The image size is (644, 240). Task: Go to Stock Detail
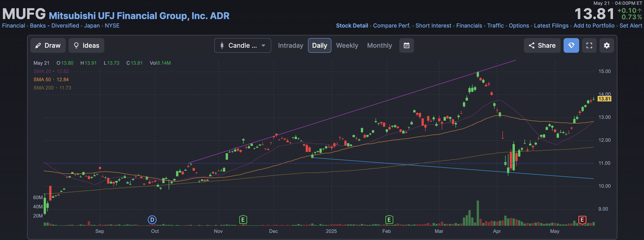[x=352, y=26]
